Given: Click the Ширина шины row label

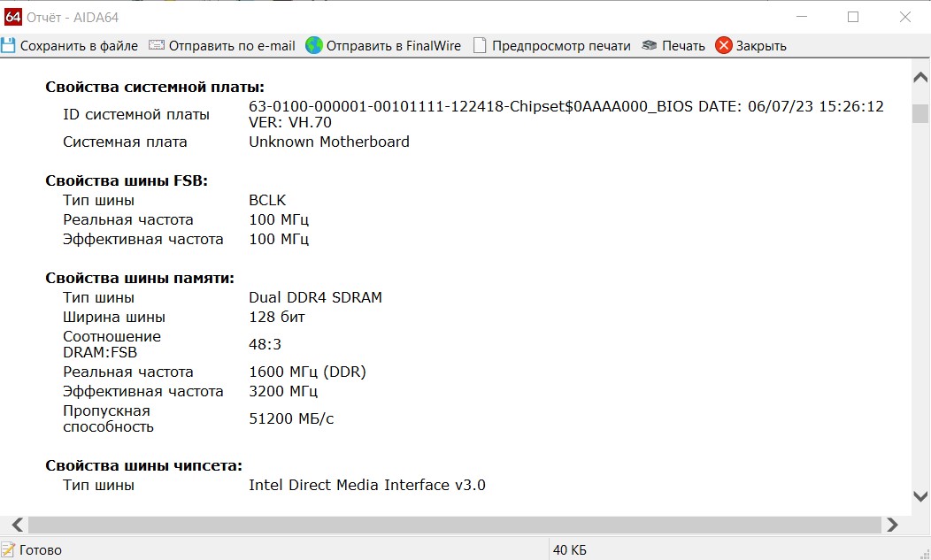Looking at the screenshot, I should [x=114, y=317].
